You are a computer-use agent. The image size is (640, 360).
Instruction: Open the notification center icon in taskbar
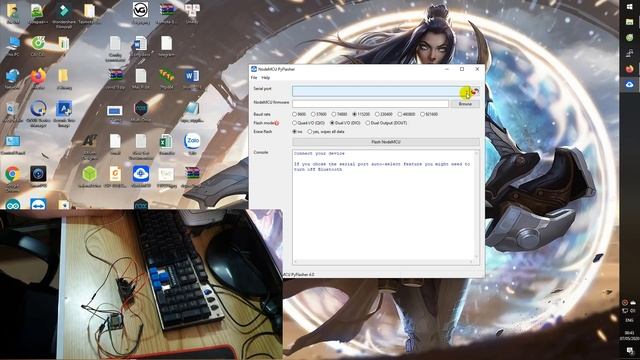tap(630, 351)
